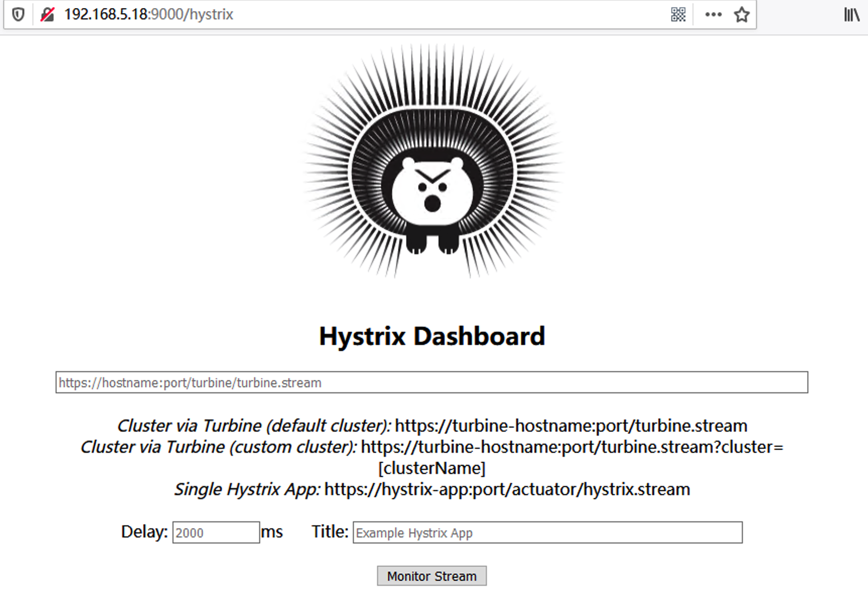
Task: Click the 'Title:' label
Action: coord(330,531)
